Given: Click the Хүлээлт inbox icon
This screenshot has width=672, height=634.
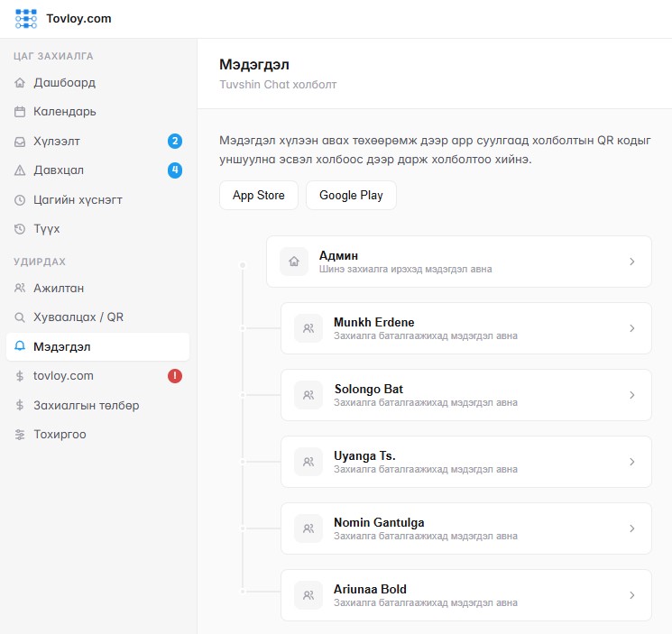Looking at the screenshot, I should point(20,142).
